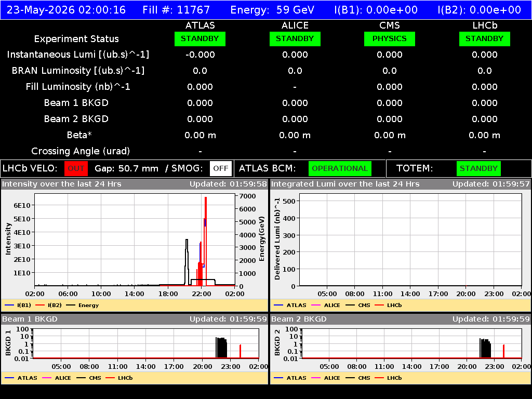Click the TOTEM STANDBY badge

point(478,168)
